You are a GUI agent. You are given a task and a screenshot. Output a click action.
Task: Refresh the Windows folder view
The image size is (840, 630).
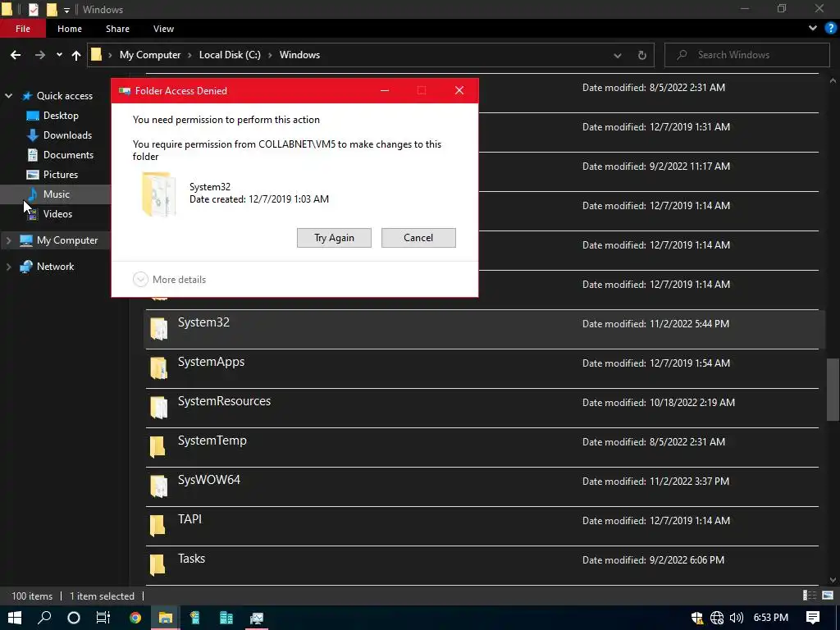641,55
